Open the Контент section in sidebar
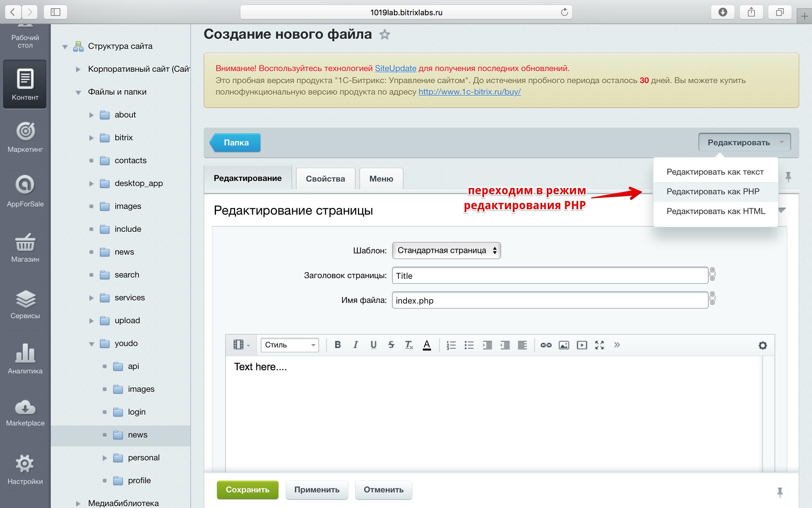This screenshot has width=812, height=508. coord(25,84)
